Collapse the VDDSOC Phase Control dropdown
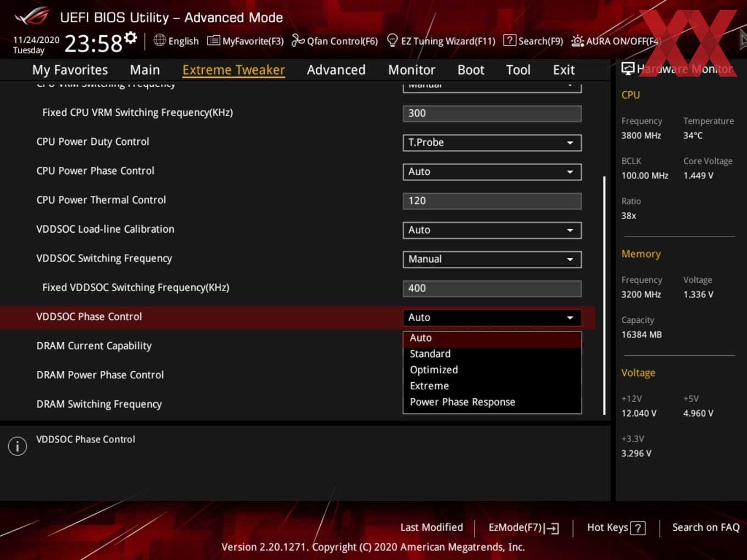Viewport: 747px width, 560px height. (492, 317)
